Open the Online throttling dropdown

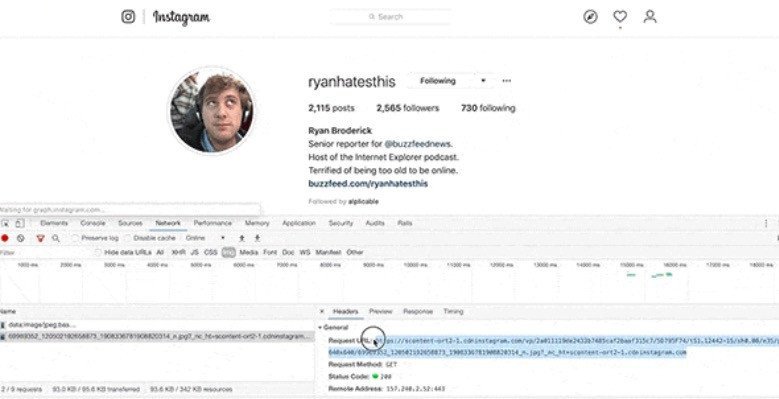[x=206, y=238]
